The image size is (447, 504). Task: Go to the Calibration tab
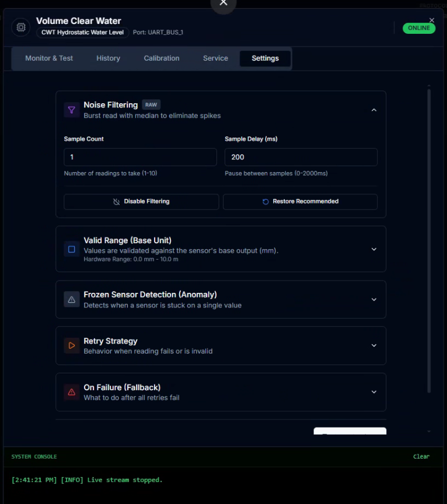[x=162, y=58]
